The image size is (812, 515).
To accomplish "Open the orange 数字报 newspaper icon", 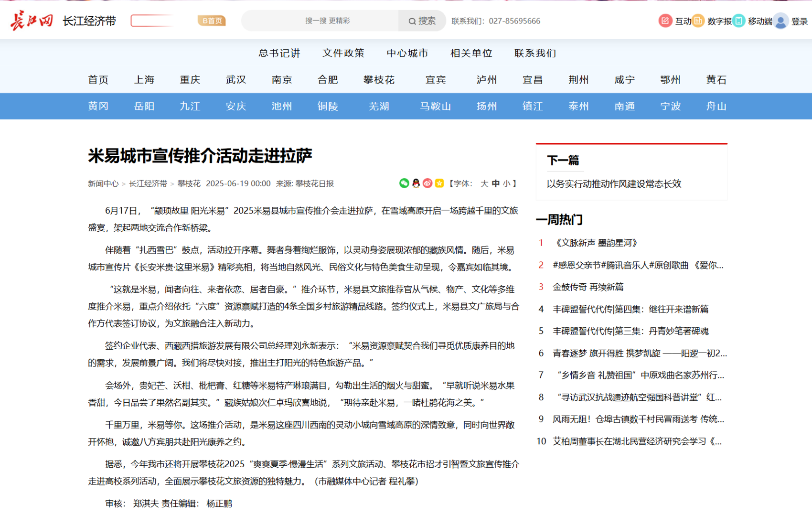I will click(698, 21).
